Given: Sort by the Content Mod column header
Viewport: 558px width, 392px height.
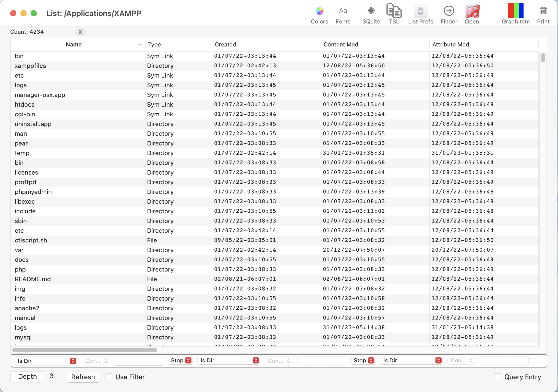Looking at the screenshot, I should (x=375, y=44).
